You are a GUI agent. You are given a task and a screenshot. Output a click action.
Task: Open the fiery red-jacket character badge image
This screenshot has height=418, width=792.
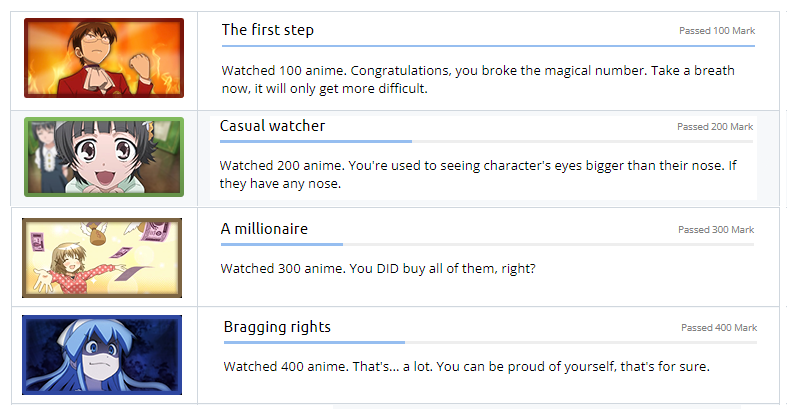tap(104, 58)
